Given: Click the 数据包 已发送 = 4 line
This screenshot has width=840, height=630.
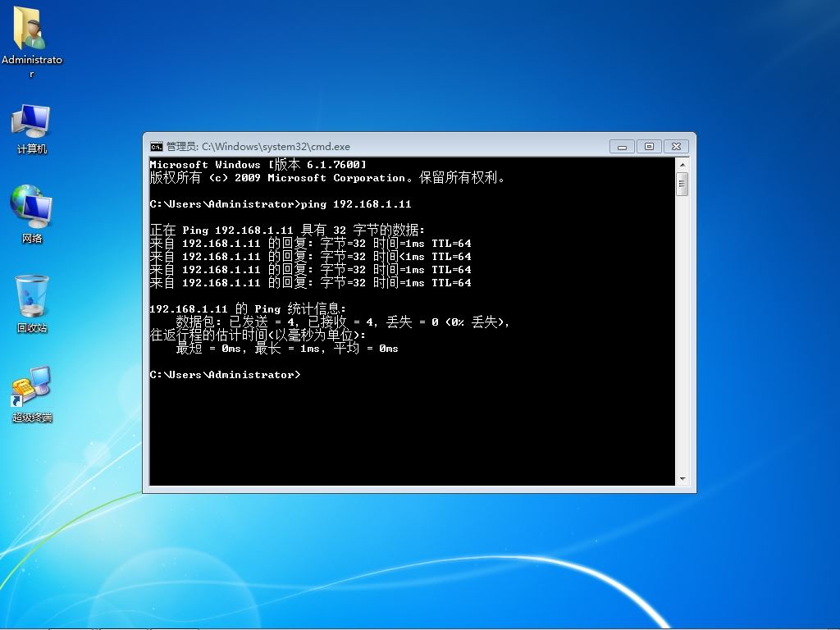Looking at the screenshot, I should [x=342, y=322].
